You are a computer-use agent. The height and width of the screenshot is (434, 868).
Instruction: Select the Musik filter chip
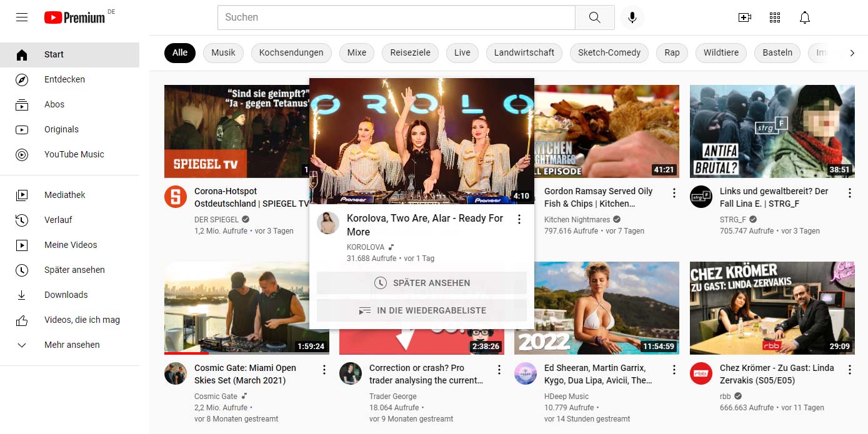223,52
